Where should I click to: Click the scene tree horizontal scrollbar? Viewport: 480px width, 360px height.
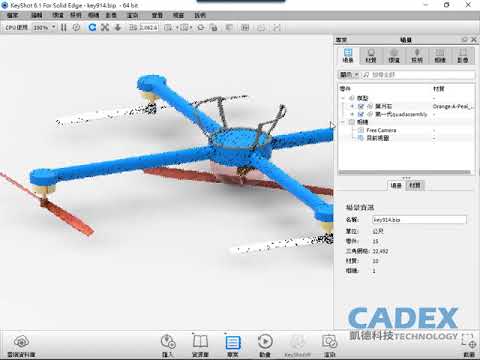tap(405, 172)
